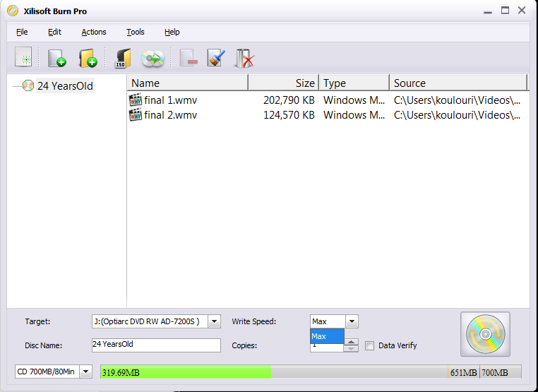Sort files by the Name column header
The image size is (538, 392).
click(188, 83)
